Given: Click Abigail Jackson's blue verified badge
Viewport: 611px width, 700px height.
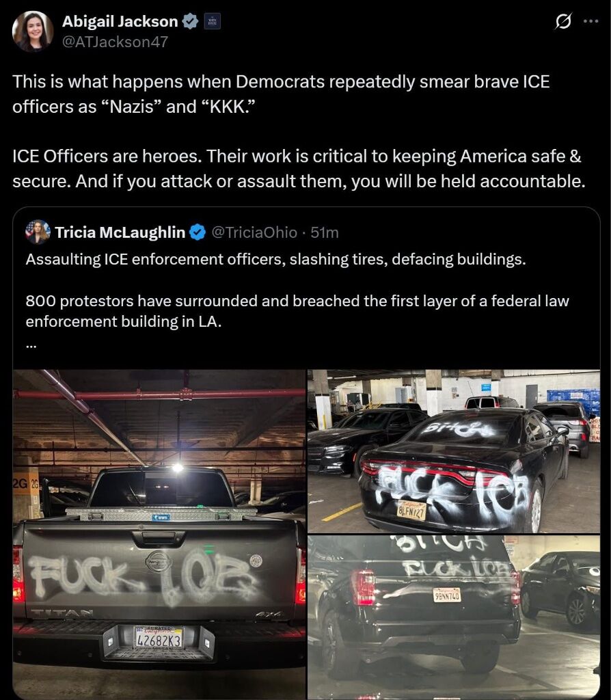Looking at the screenshot, I should (190, 21).
